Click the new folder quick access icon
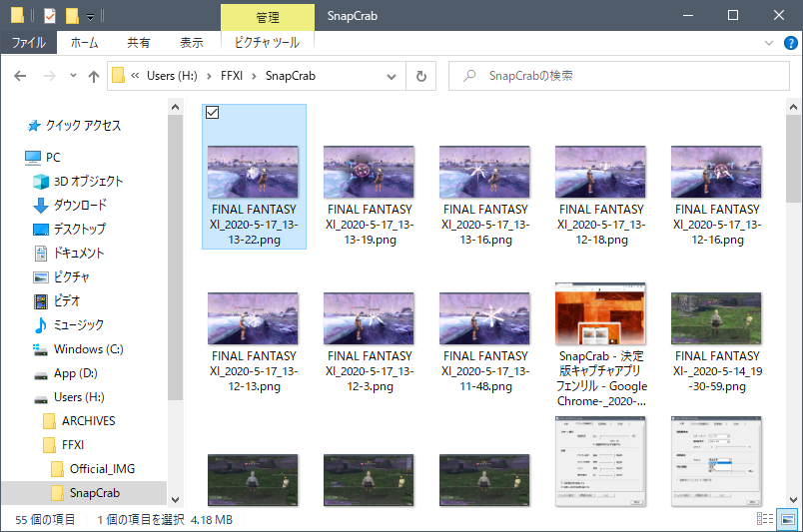 (72, 16)
